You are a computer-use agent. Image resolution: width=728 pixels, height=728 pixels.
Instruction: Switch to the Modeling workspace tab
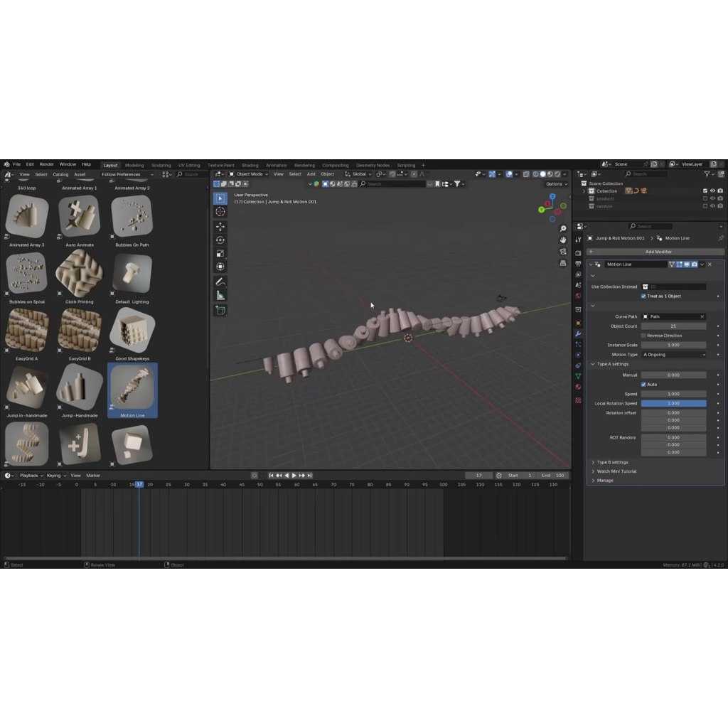pyautogui.click(x=134, y=165)
